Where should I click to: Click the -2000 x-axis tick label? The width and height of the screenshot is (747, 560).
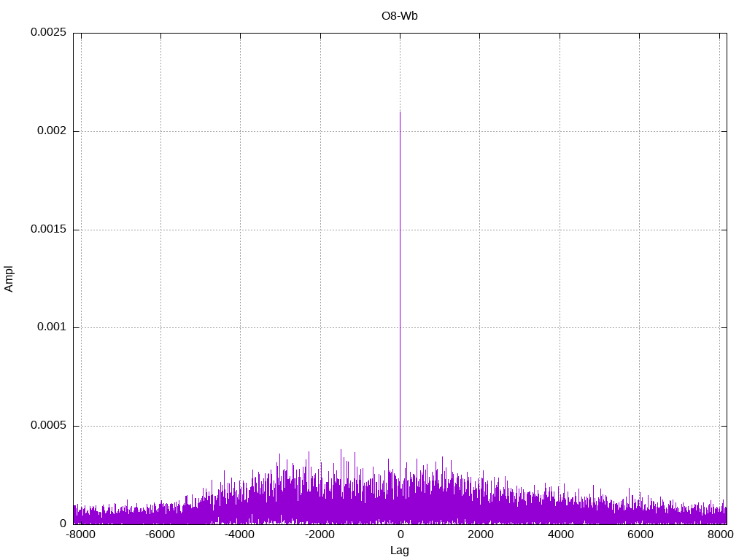click(x=320, y=535)
